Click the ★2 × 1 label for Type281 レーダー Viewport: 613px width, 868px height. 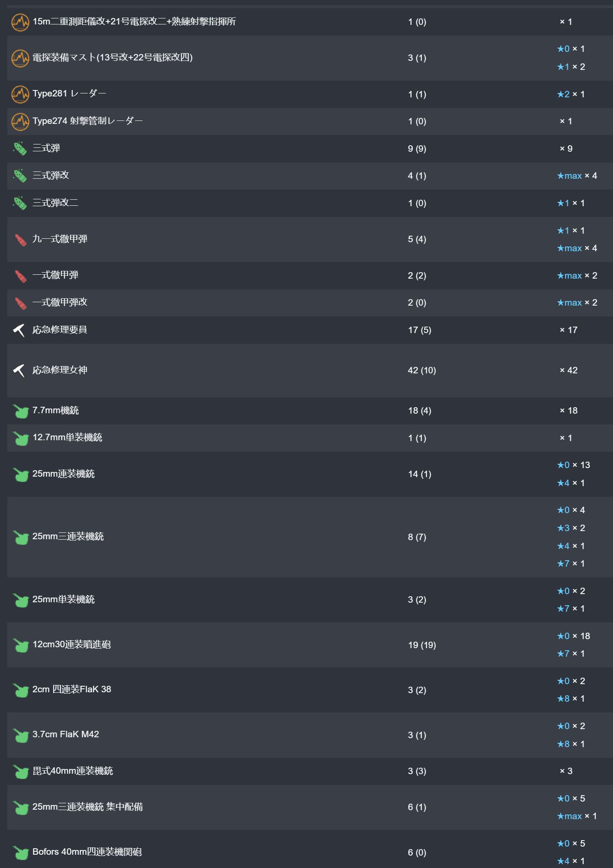click(571, 94)
